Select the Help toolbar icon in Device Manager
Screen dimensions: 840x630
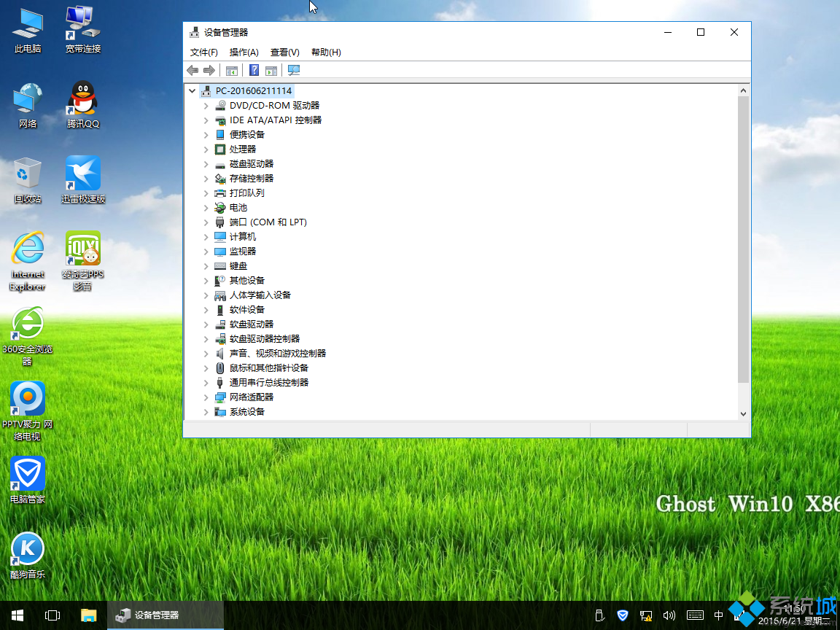click(252, 70)
